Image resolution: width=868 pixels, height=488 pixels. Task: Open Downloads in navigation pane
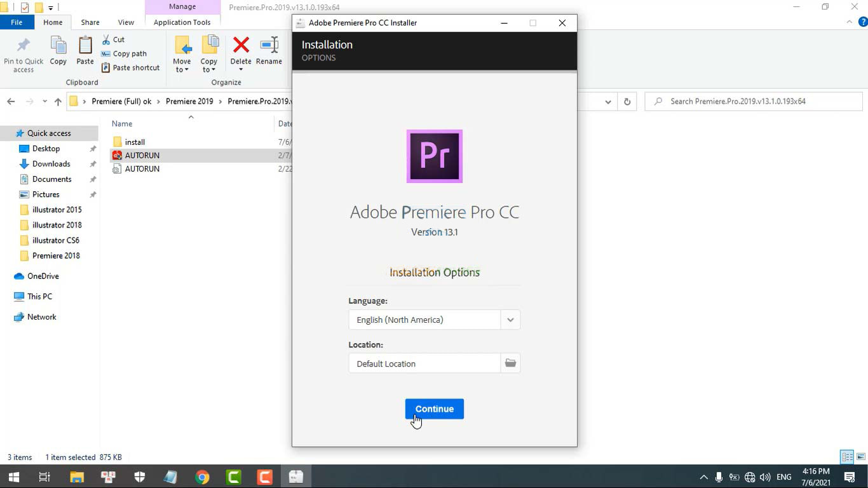(x=51, y=164)
